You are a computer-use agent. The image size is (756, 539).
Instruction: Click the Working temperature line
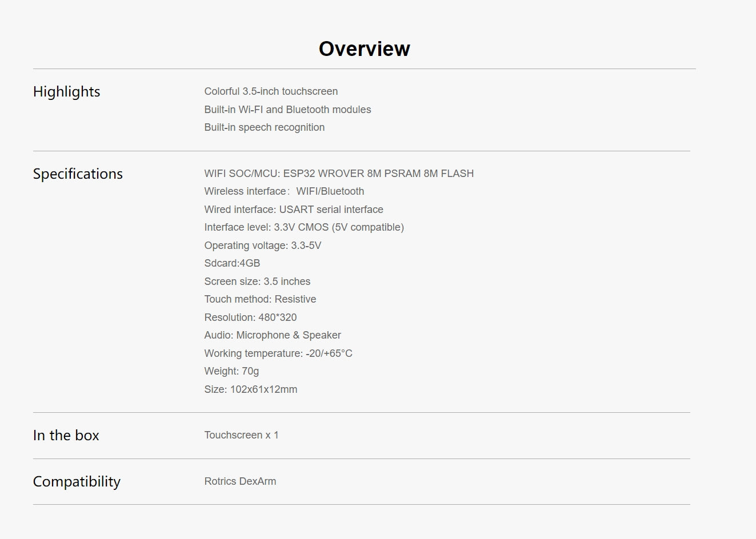[278, 353]
